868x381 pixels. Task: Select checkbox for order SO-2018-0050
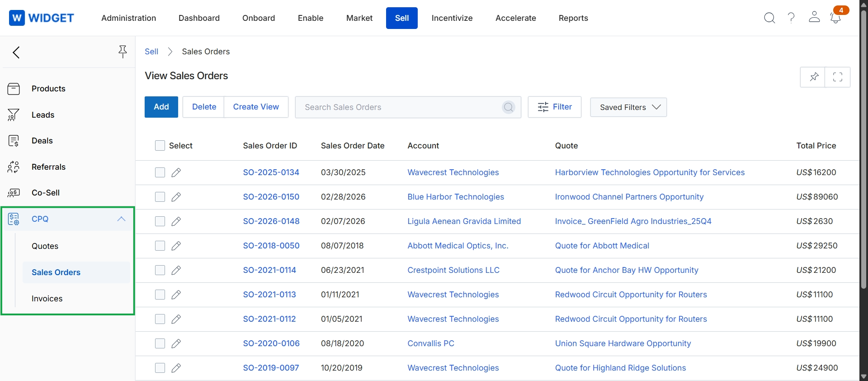coord(160,246)
